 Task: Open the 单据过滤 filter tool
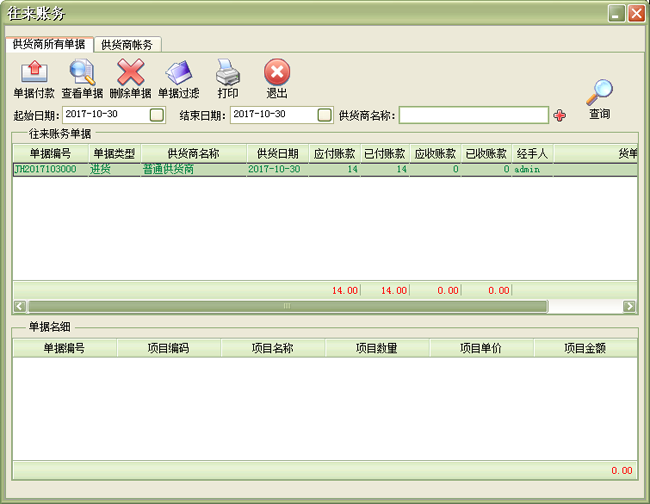[x=178, y=73]
